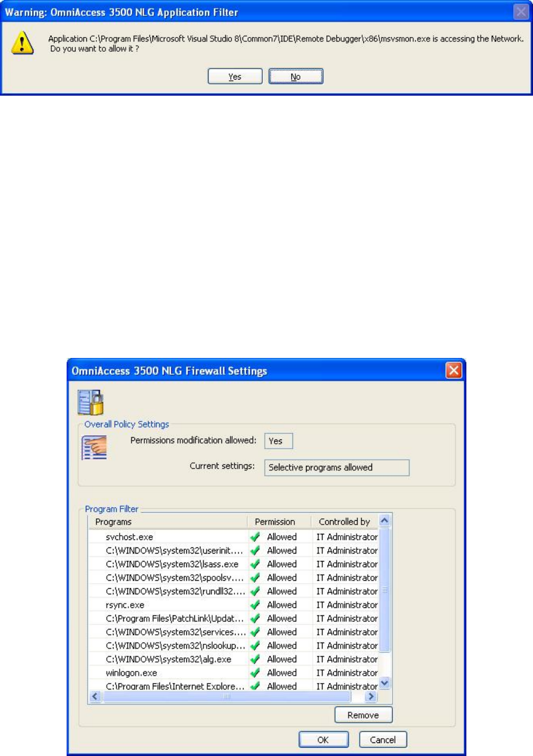Select the spoolsv program row
The width and height of the screenshot is (533, 756).
(x=233, y=578)
